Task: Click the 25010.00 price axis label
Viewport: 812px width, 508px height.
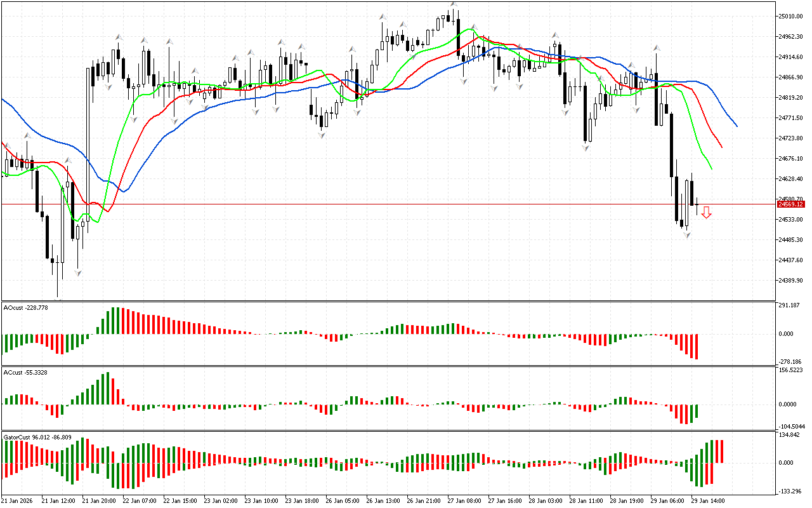Action: [790, 16]
